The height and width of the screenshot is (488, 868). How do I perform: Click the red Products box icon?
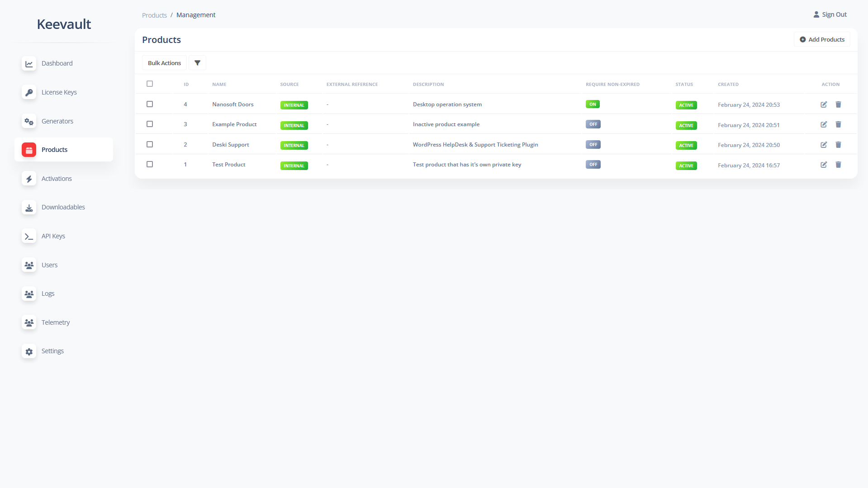point(29,150)
